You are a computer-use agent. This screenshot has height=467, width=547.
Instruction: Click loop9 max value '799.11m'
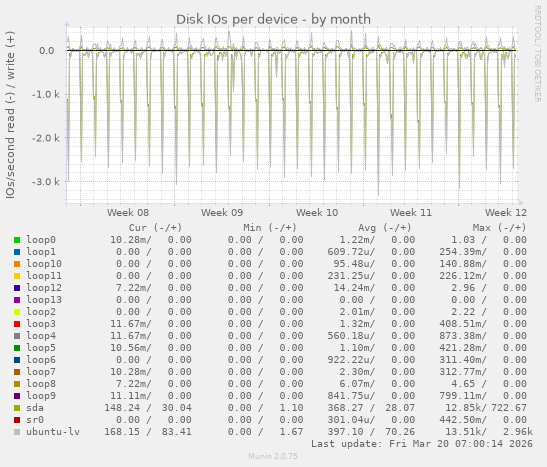460,396
